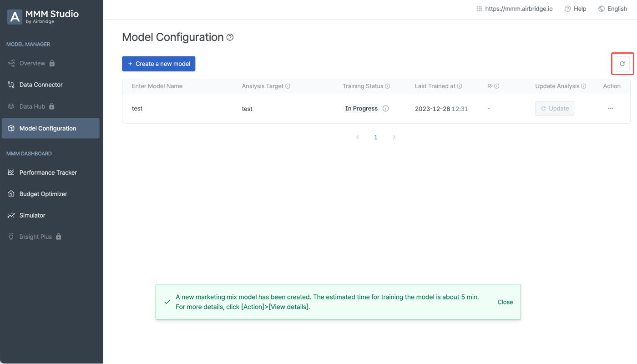Click the Model Configuration page heading
Viewport: 637px width, 364px height.
click(173, 37)
